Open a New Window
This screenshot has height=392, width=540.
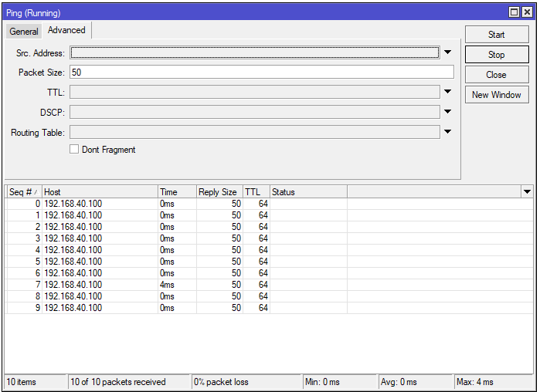pos(496,95)
